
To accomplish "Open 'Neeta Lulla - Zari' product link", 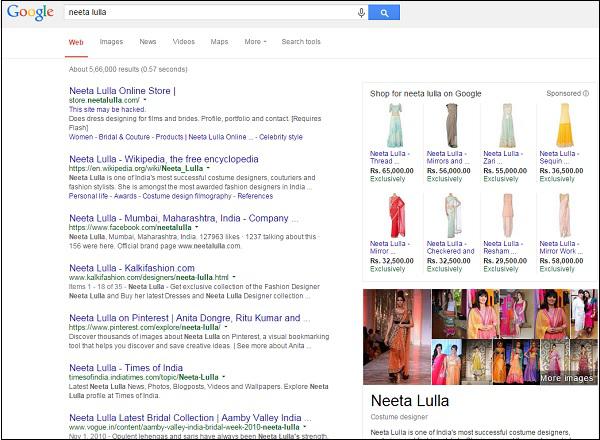I will [503, 157].
